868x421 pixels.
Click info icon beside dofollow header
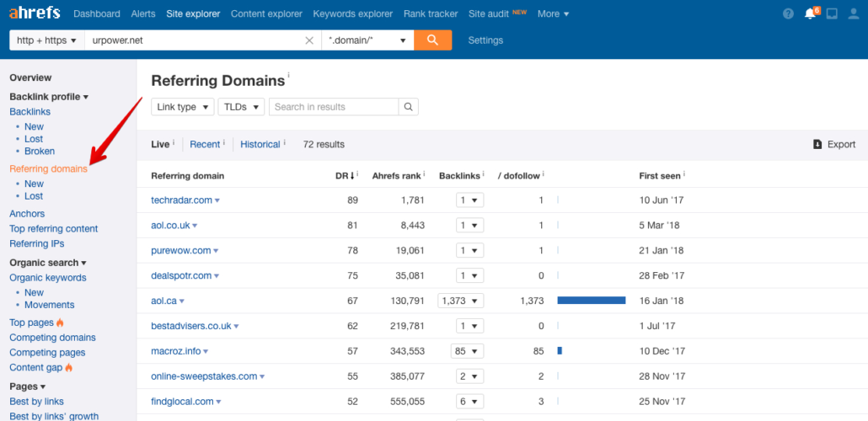[x=543, y=173]
